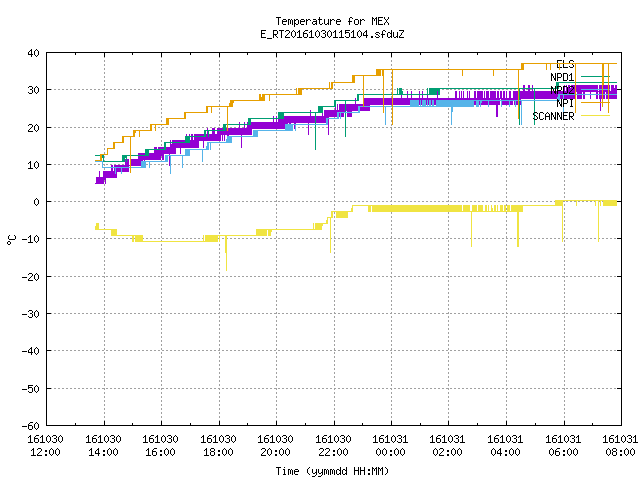The width and height of the screenshot is (640, 480).
Task: Click the orange spike dropping to 20 at 00:00
Action: pyautogui.click(x=392, y=97)
